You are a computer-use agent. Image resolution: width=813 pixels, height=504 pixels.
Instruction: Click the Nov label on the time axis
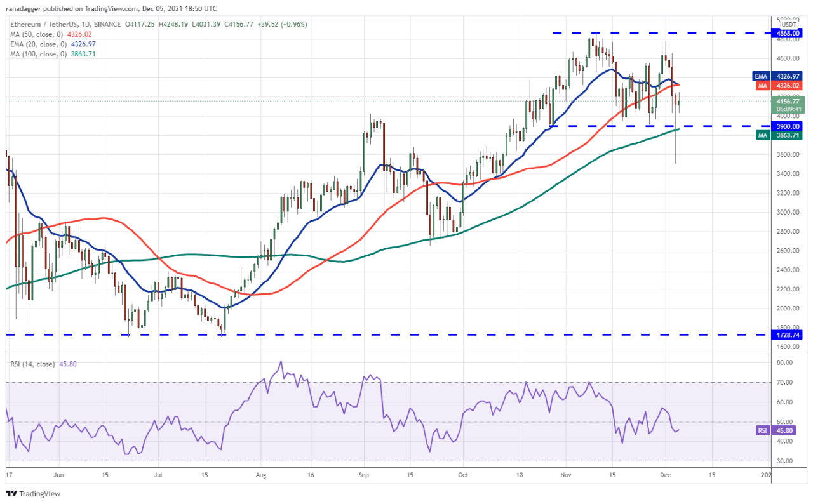click(565, 474)
